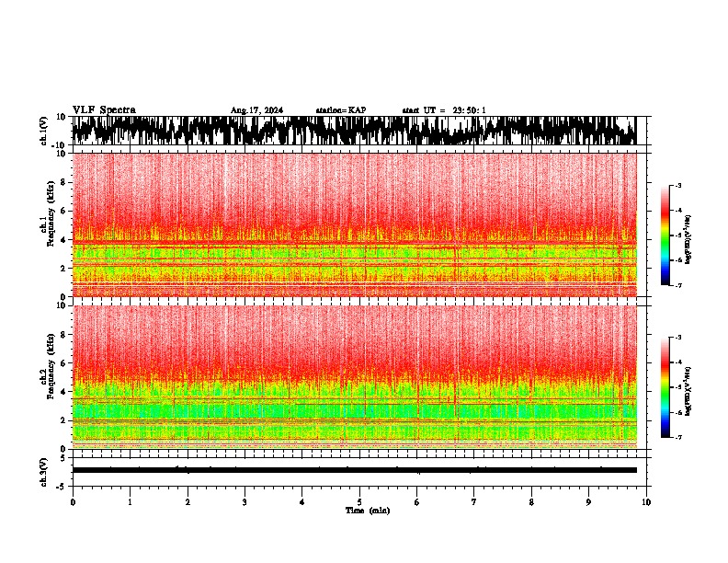Click time axis tick label "1"
This screenshot has height=563, width=728.
(130, 502)
